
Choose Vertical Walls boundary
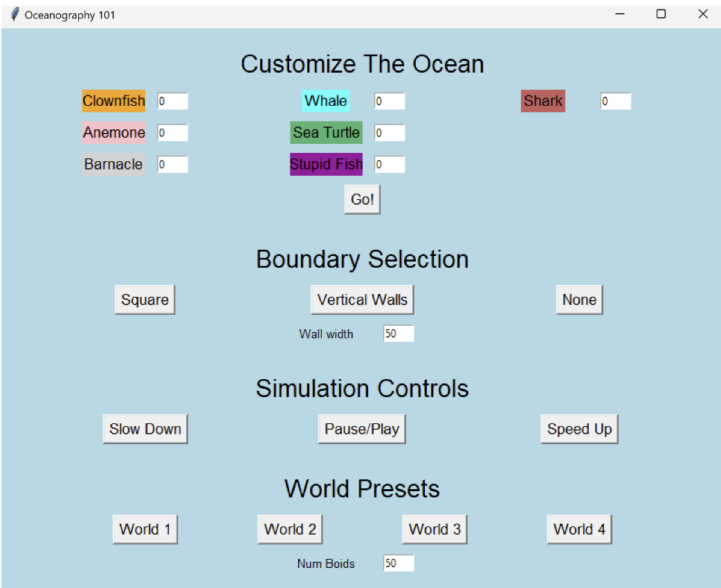363,300
